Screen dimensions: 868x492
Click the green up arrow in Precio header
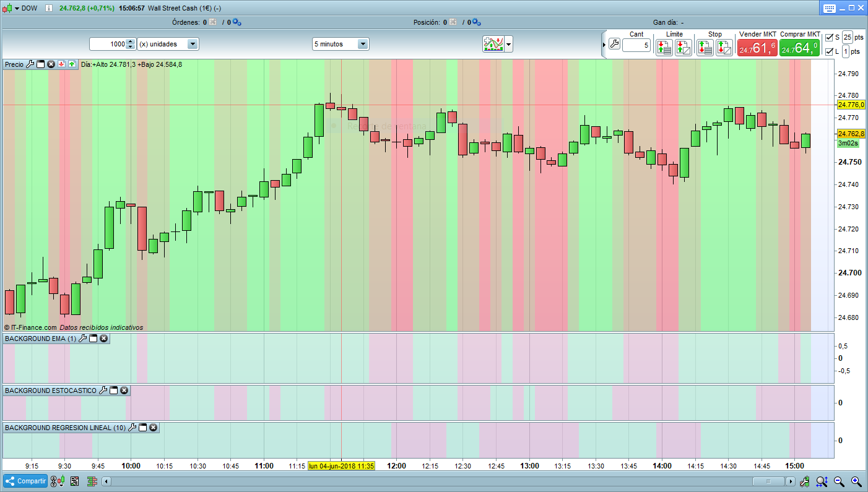click(x=72, y=64)
